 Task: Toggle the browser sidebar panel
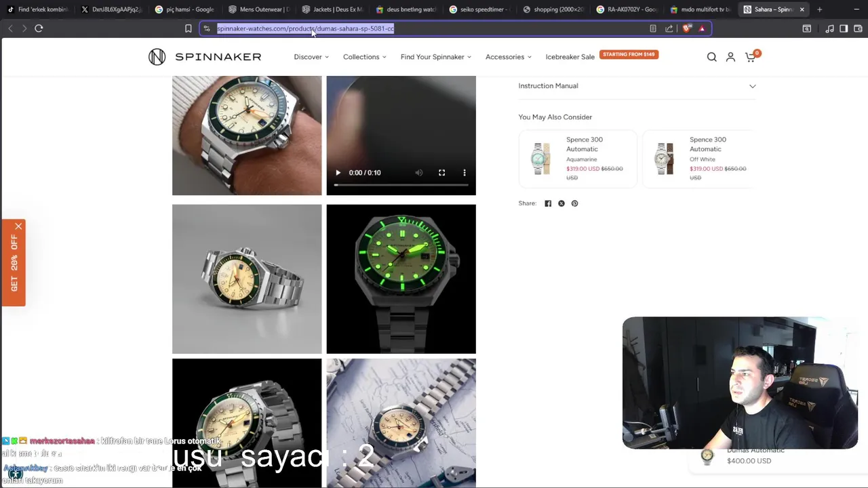pos(844,28)
